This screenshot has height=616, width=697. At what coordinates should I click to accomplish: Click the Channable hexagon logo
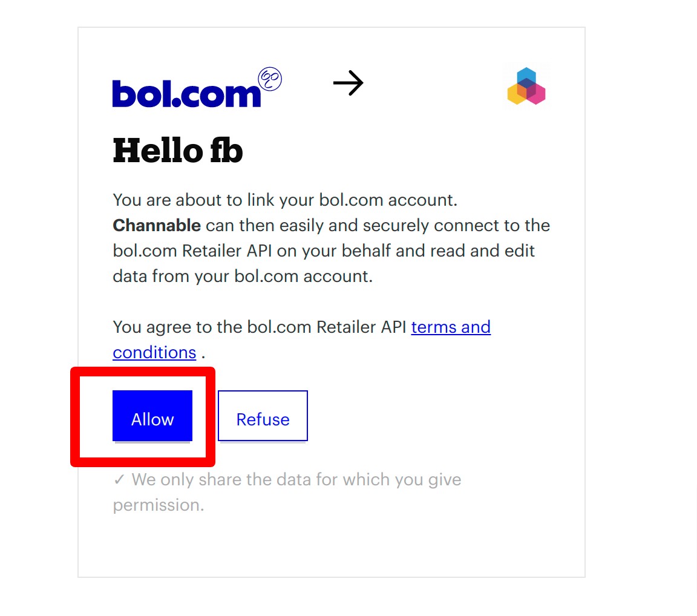526,86
